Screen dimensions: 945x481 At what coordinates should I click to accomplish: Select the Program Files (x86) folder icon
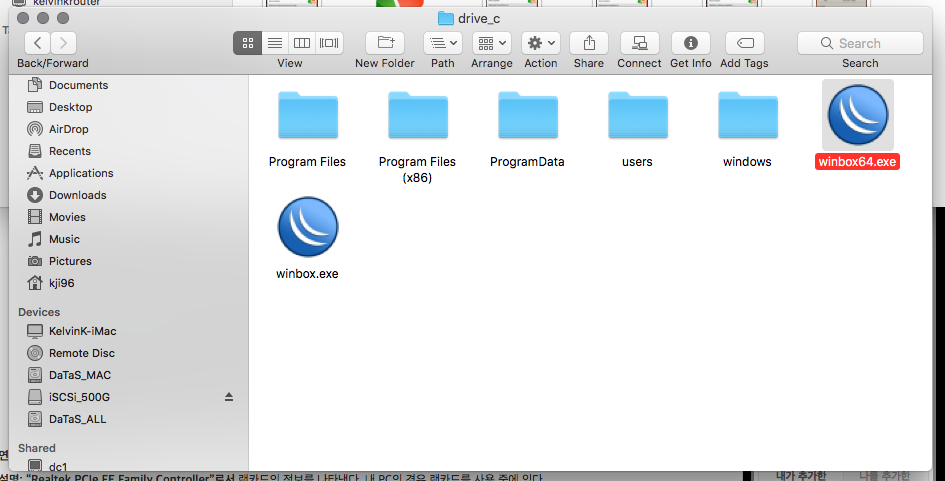point(418,115)
